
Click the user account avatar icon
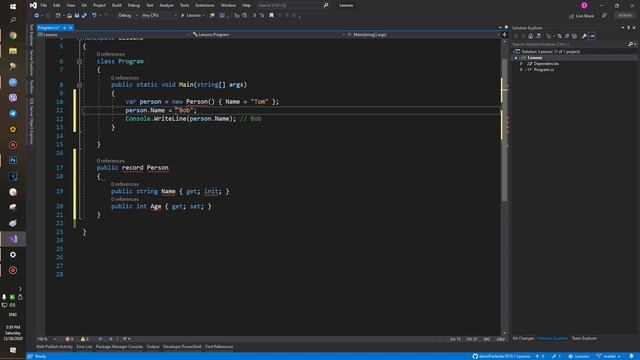(584, 5)
